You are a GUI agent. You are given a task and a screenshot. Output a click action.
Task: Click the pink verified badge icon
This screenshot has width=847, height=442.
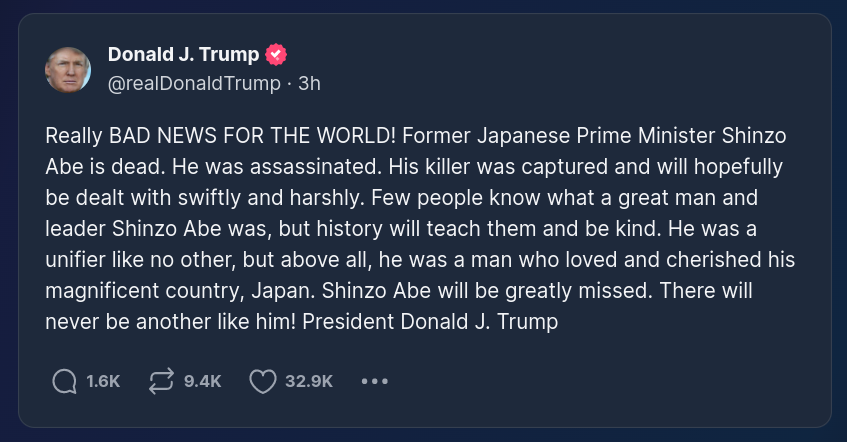[277, 55]
